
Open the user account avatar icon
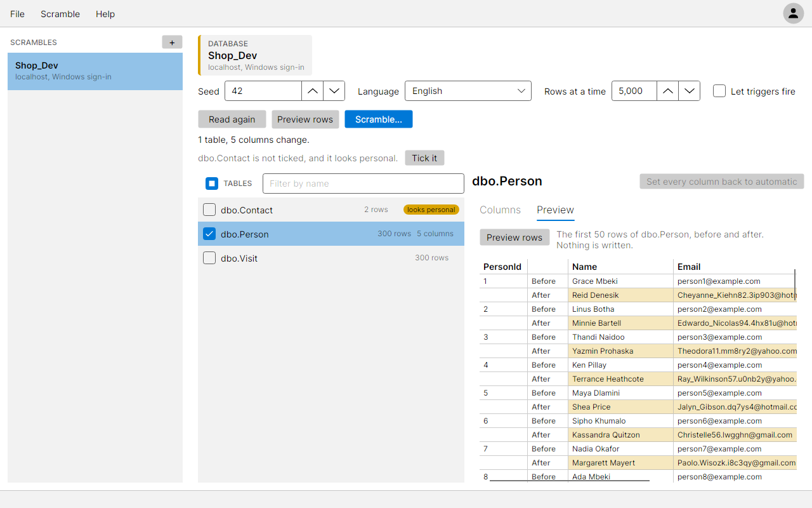point(793,13)
